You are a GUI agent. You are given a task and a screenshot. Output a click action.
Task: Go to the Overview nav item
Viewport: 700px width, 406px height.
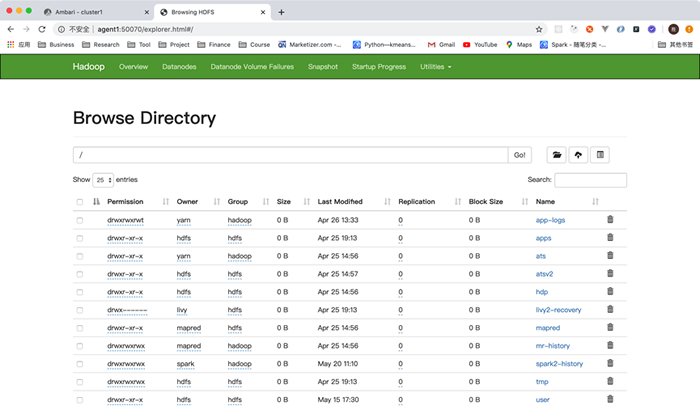(133, 67)
